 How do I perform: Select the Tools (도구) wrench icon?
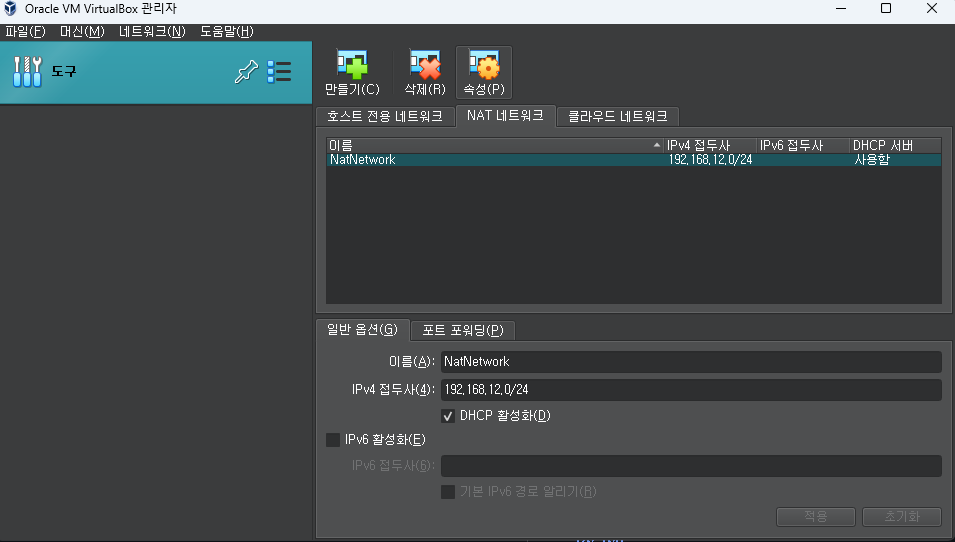click(27, 72)
